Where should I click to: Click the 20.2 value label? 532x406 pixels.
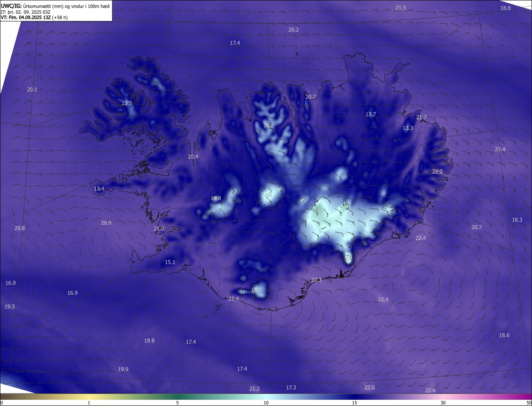click(x=293, y=30)
